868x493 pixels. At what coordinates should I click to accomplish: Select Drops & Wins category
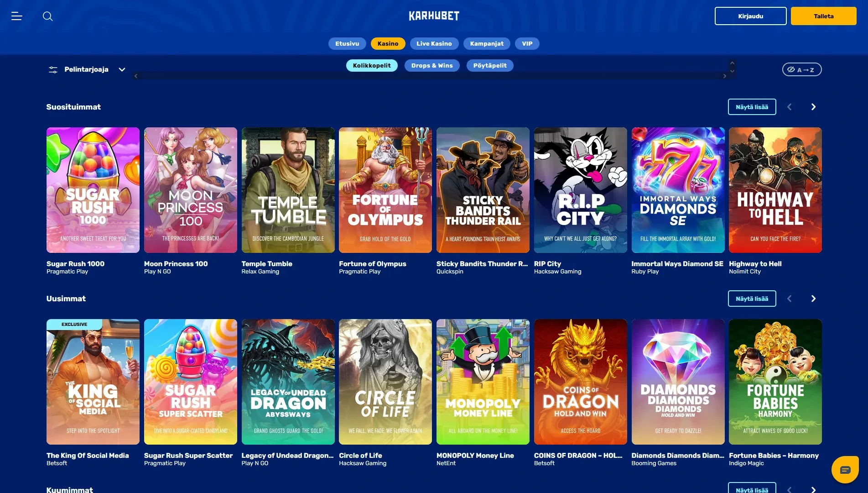(x=432, y=65)
